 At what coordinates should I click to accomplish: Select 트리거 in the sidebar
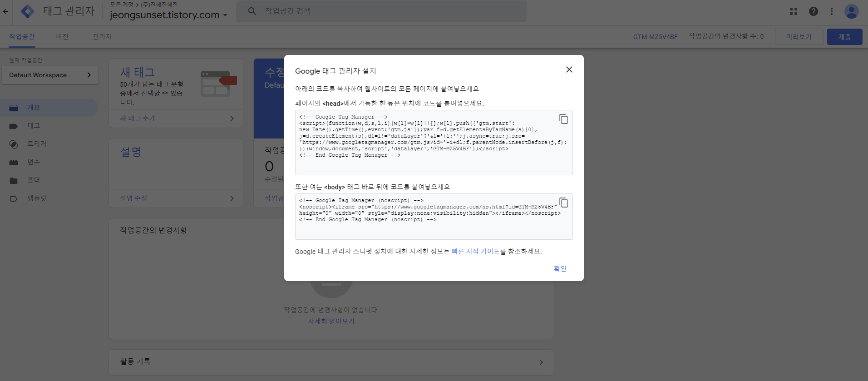(x=49, y=144)
